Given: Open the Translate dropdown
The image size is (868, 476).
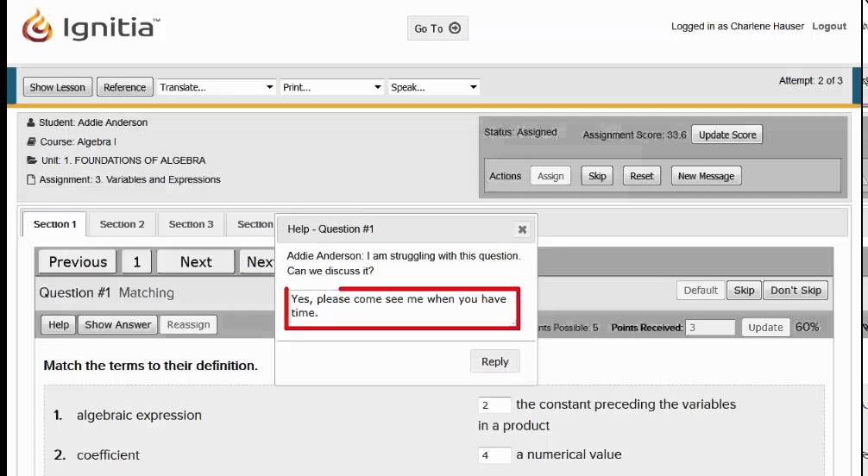Looking at the screenshot, I should pyautogui.click(x=216, y=87).
